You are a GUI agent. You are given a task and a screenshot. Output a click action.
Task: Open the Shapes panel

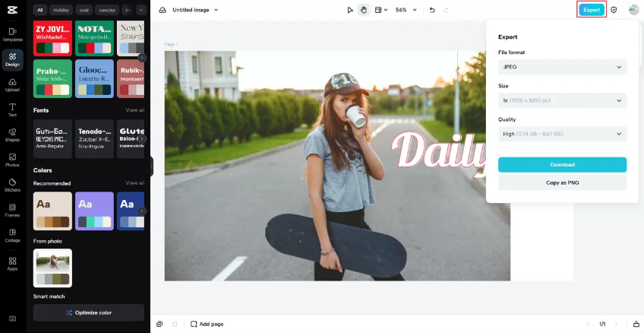point(12,135)
